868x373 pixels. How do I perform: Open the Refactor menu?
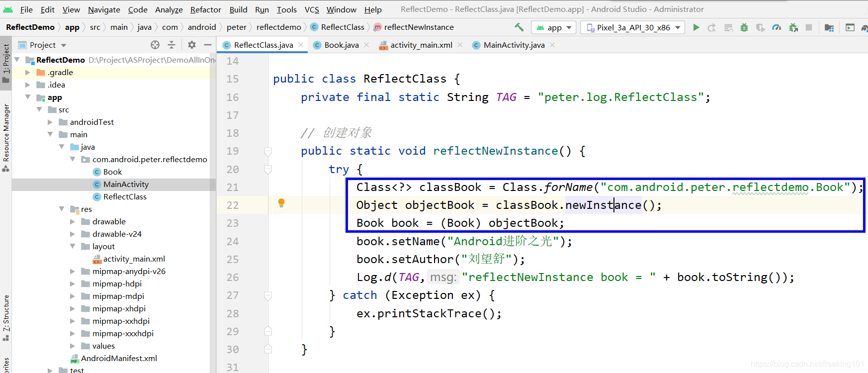tap(205, 9)
